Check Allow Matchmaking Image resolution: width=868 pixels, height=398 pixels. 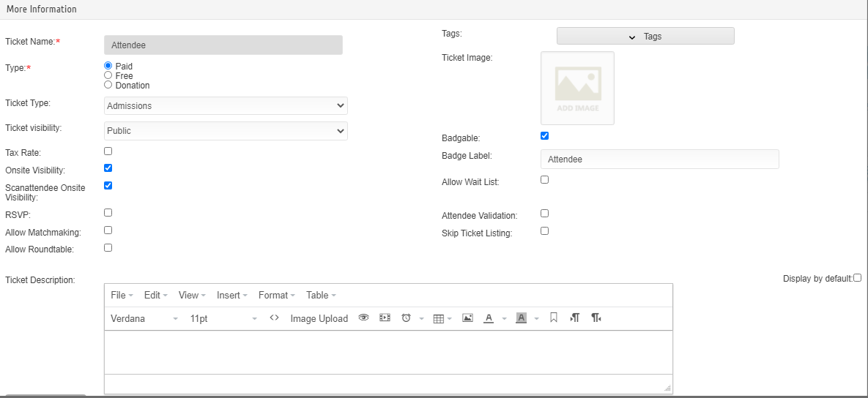point(108,230)
